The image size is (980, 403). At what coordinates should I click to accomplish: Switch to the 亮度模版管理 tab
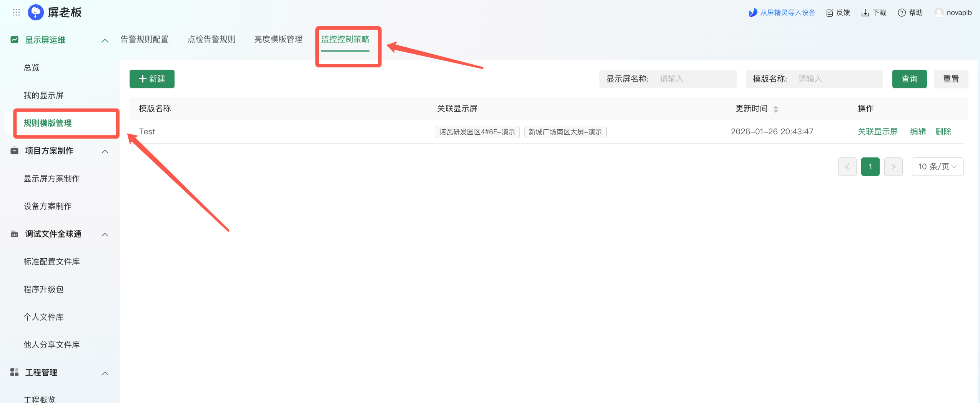coord(278,39)
